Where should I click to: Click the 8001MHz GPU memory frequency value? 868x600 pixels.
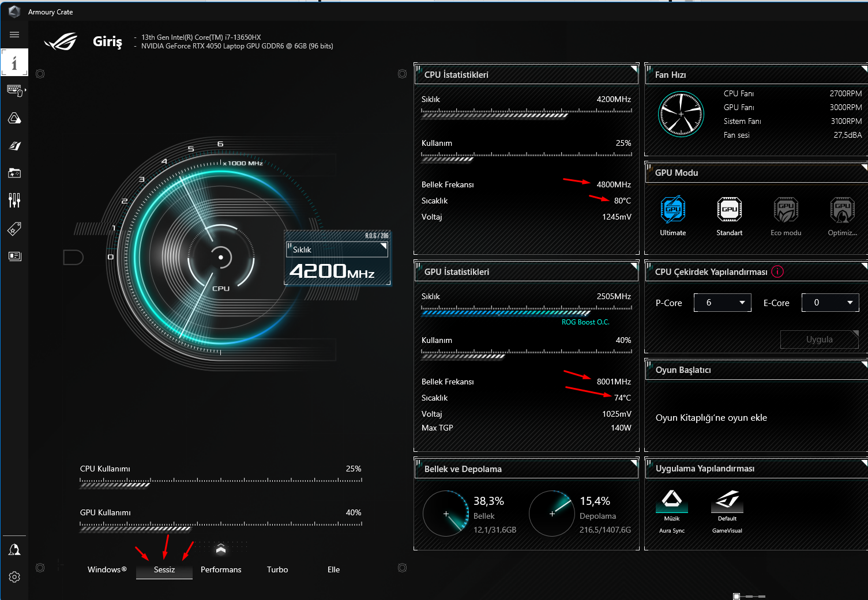tap(614, 382)
